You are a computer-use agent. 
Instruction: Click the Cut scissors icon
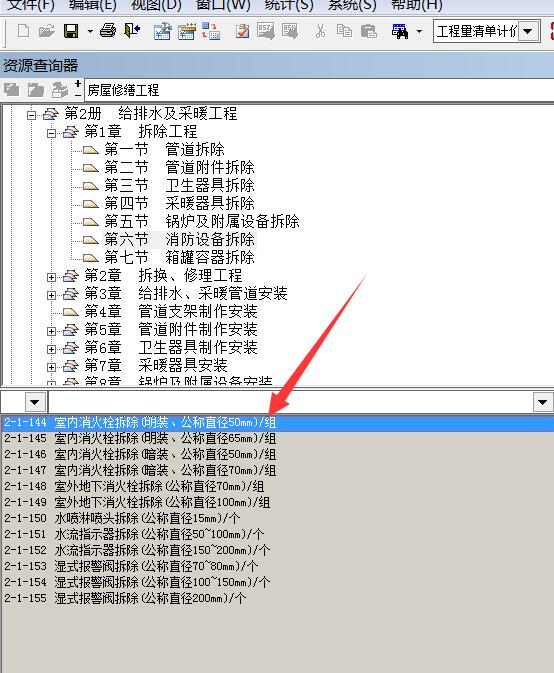pyautogui.click(x=320, y=31)
